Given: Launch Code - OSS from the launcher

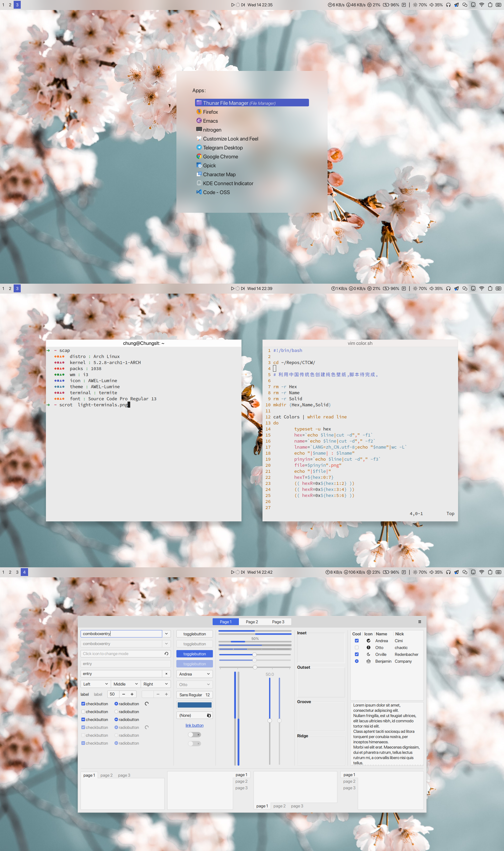Looking at the screenshot, I should (x=216, y=192).
